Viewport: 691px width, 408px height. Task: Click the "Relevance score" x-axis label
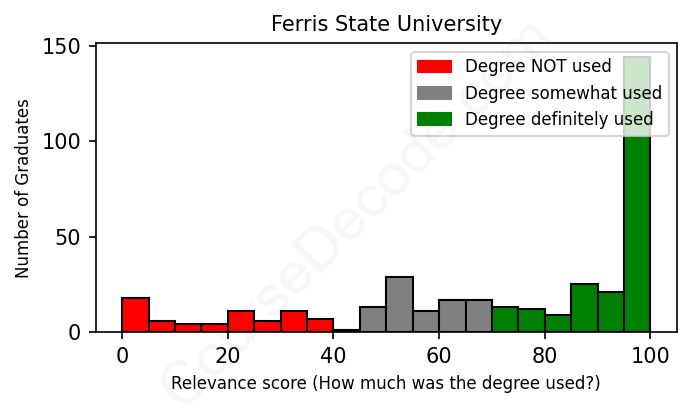[x=385, y=383]
